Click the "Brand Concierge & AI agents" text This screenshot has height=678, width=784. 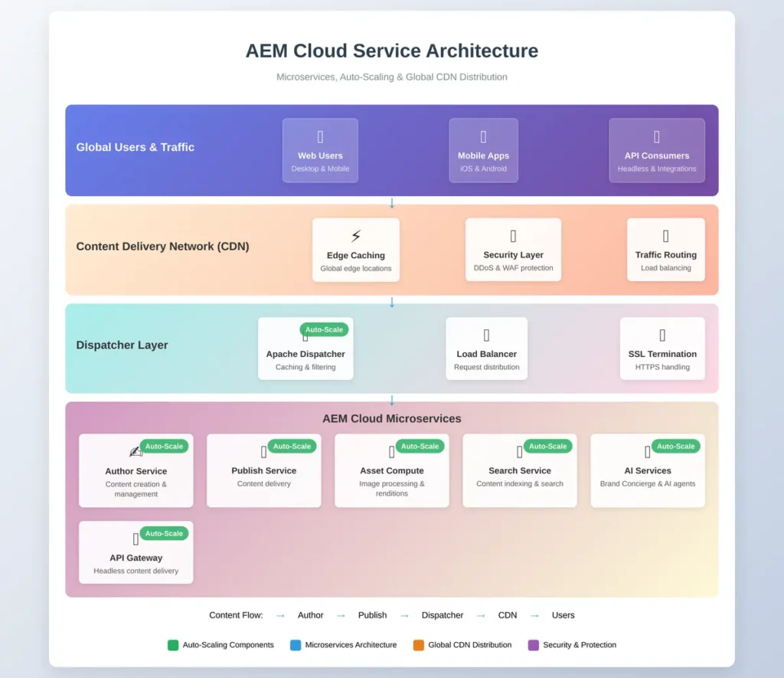pos(648,483)
